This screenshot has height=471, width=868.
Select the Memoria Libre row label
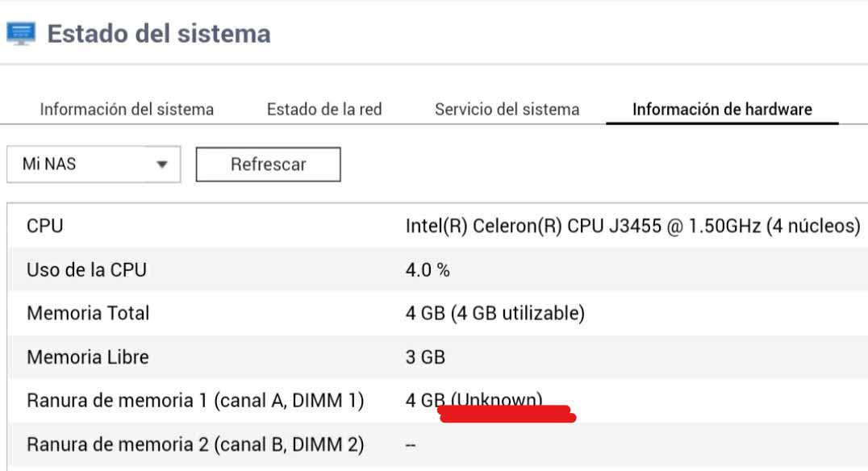pyautogui.click(x=88, y=356)
